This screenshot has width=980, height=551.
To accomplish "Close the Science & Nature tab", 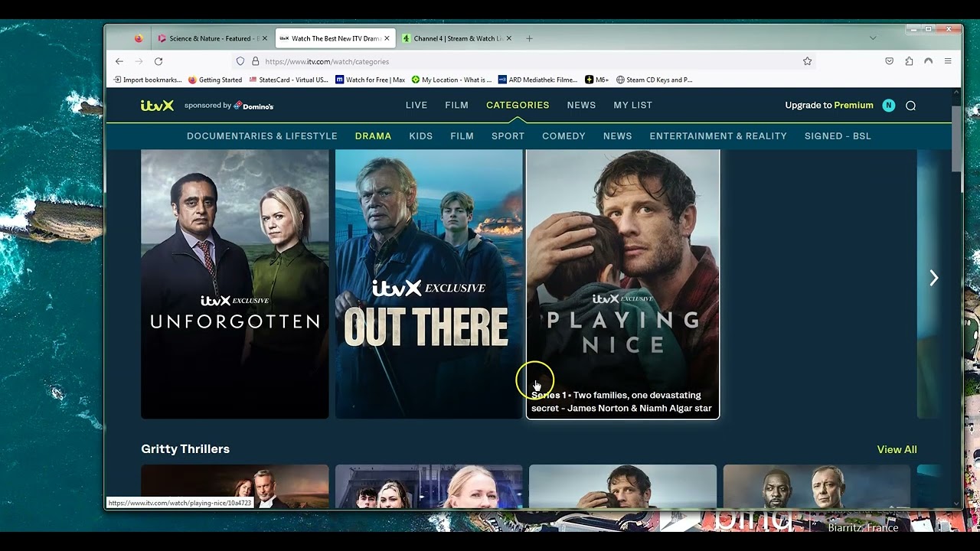I will coord(265,38).
